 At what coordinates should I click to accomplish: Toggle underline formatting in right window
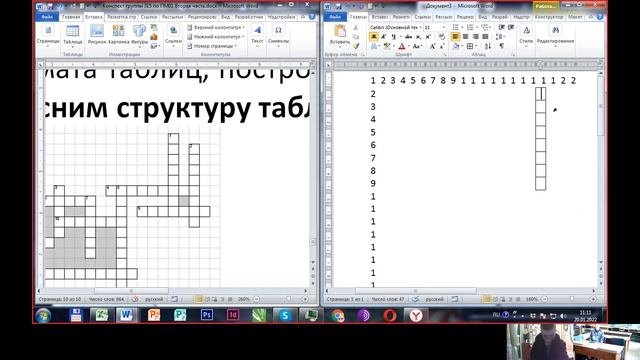coord(393,37)
